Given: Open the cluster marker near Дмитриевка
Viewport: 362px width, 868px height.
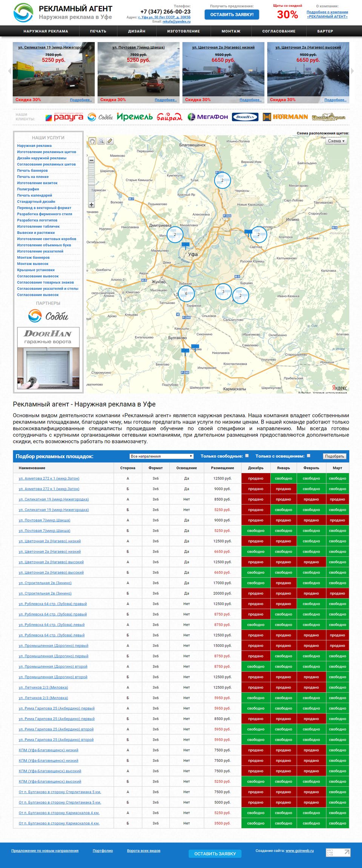Looking at the screenshot, I should [175, 234].
